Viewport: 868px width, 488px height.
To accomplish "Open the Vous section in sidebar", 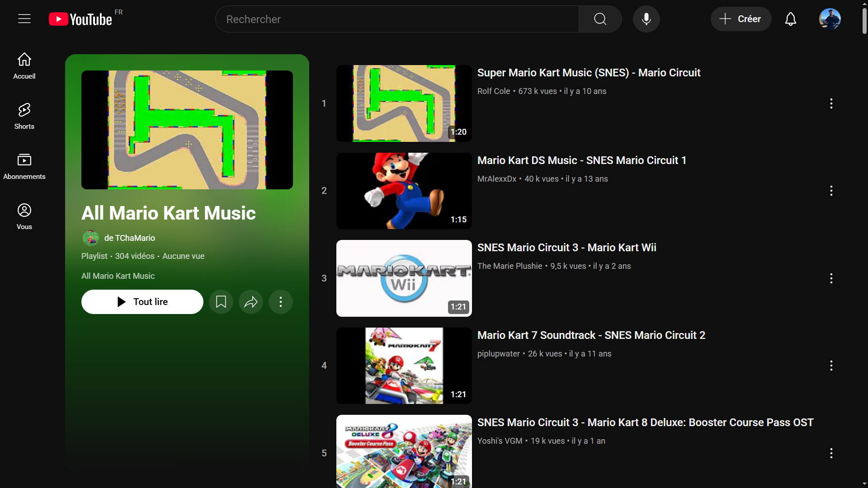I will pyautogui.click(x=24, y=216).
